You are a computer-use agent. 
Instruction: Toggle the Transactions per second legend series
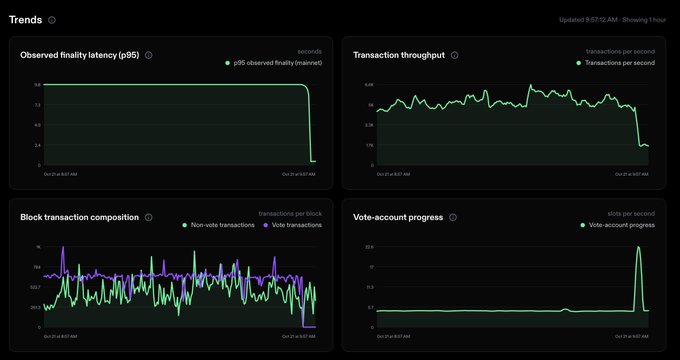tap(616, 63)
